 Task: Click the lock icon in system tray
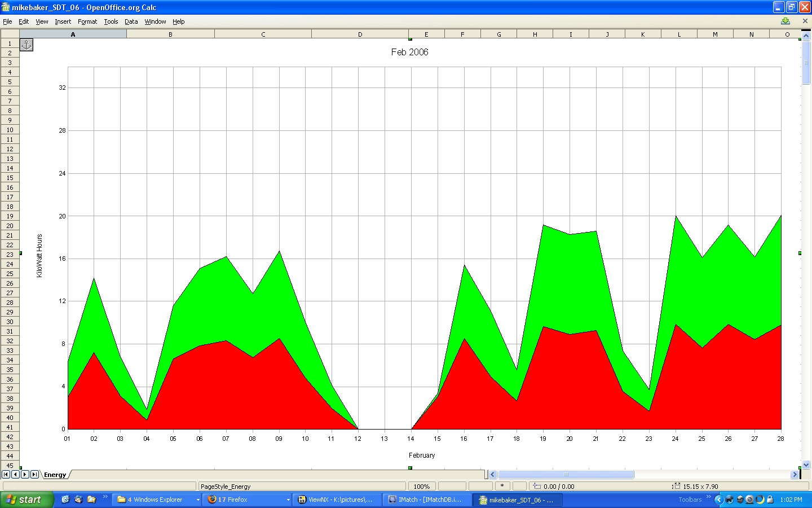770,500
